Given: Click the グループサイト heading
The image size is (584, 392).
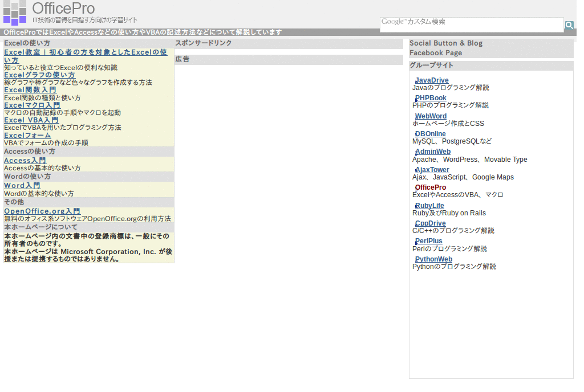Looking at the screenshot, I should 431,65.
